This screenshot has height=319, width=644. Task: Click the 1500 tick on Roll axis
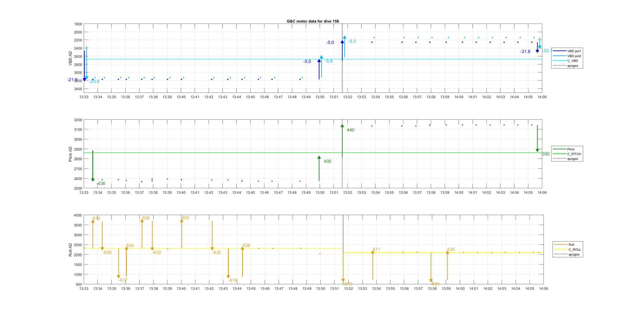click(x=78, y=264)
